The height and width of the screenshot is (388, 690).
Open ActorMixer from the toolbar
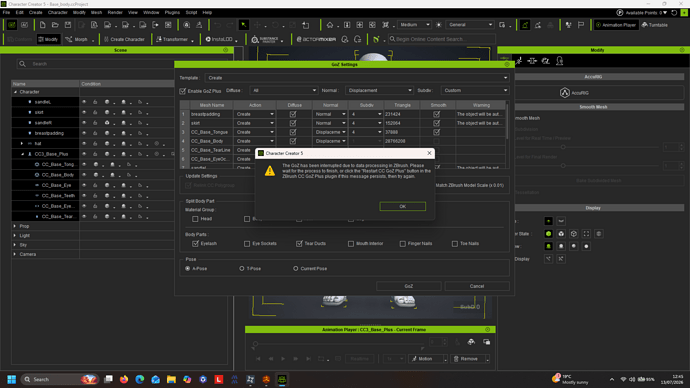[316, 39]
